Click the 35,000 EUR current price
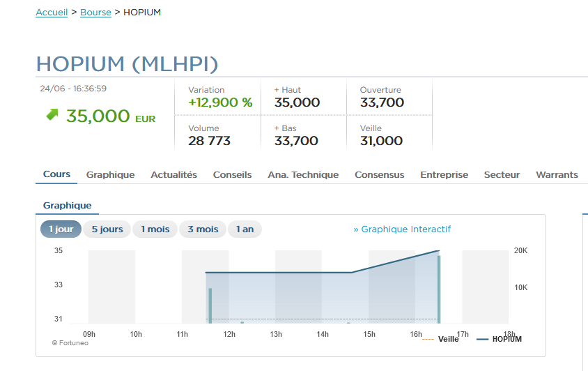588x371 pixels. (x=111, y=116)
